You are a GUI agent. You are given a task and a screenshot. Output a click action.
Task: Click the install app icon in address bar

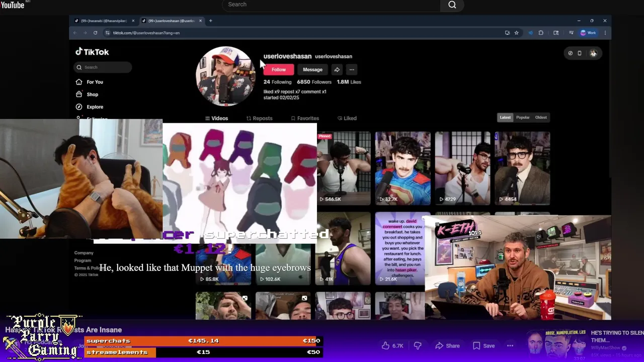click(x=507, y=33)
